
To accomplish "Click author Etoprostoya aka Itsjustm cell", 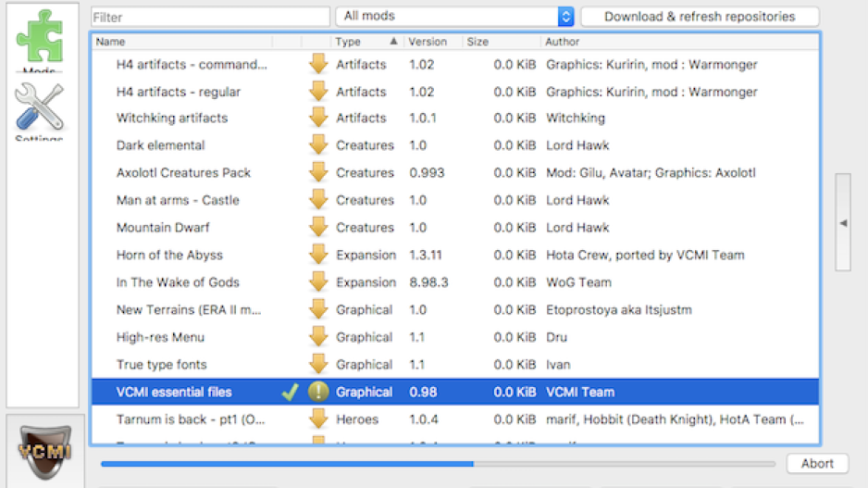I will click(x=619, y=309).
